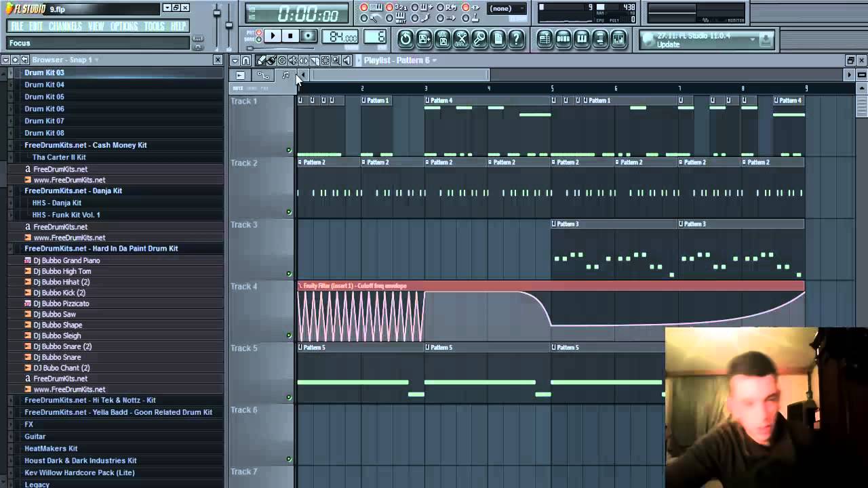Show the Mixer window icon
Image resolution: width=868 pixels, height=488 pixels.
click(x=618, y=39)
